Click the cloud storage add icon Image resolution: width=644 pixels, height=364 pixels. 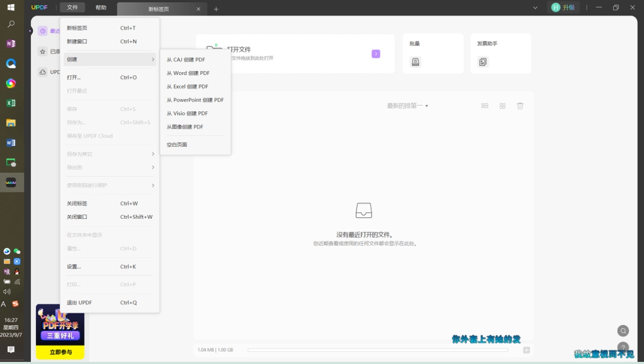526,350
